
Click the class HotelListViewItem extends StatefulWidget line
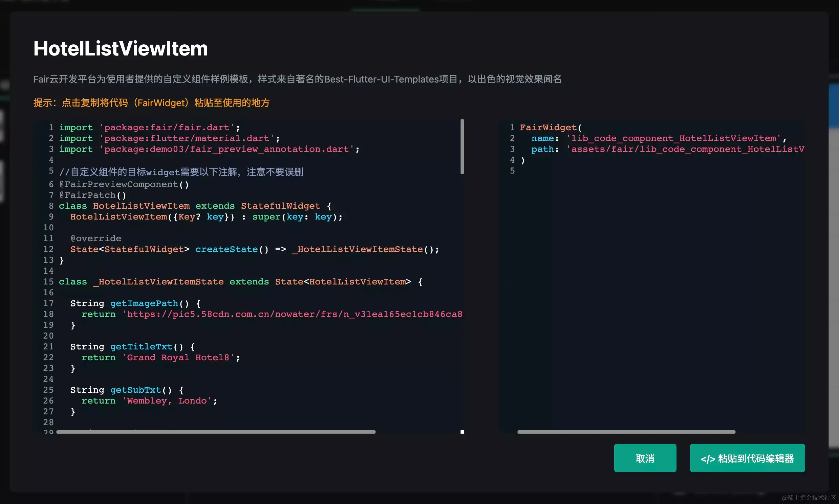pyautogui.click(x=195, y=206)
